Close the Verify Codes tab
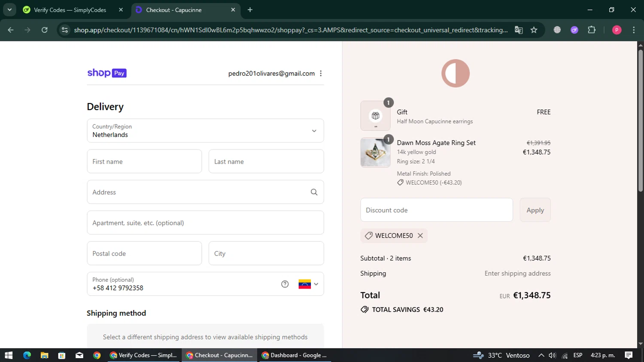This screenshot has width=644, height=362. coord(121,10)
